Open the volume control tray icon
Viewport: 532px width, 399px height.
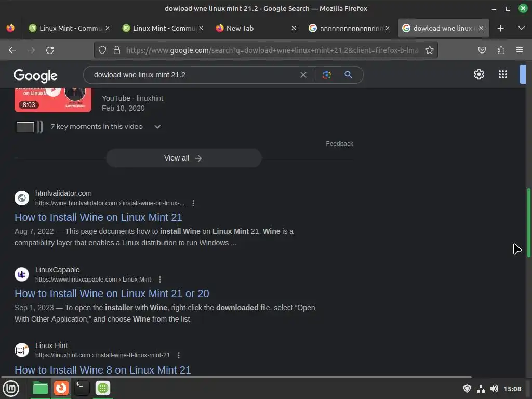click(x=494, y=389)
